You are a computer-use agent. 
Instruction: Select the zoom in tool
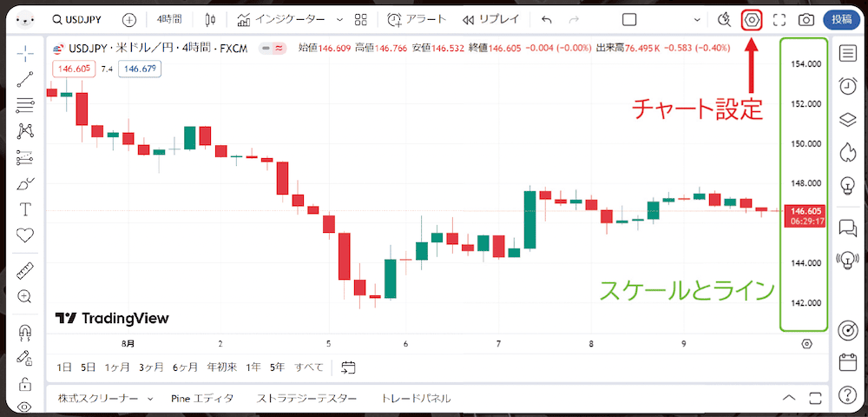[25, 296]
